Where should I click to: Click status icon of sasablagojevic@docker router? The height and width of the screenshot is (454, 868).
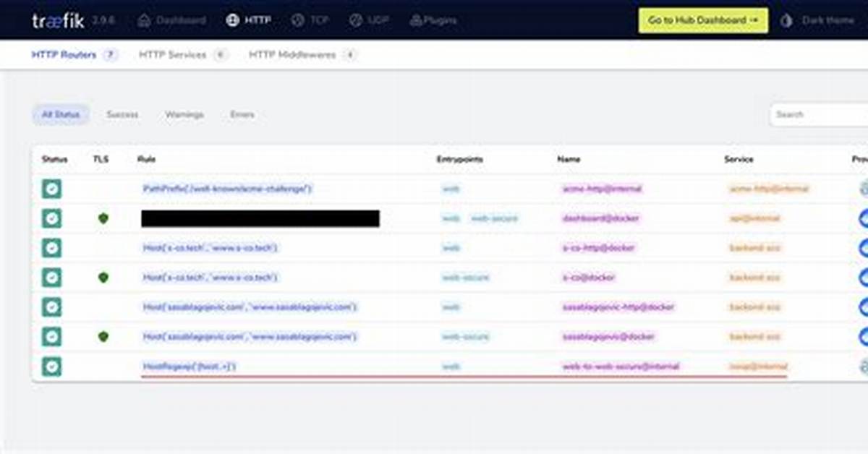51,337
